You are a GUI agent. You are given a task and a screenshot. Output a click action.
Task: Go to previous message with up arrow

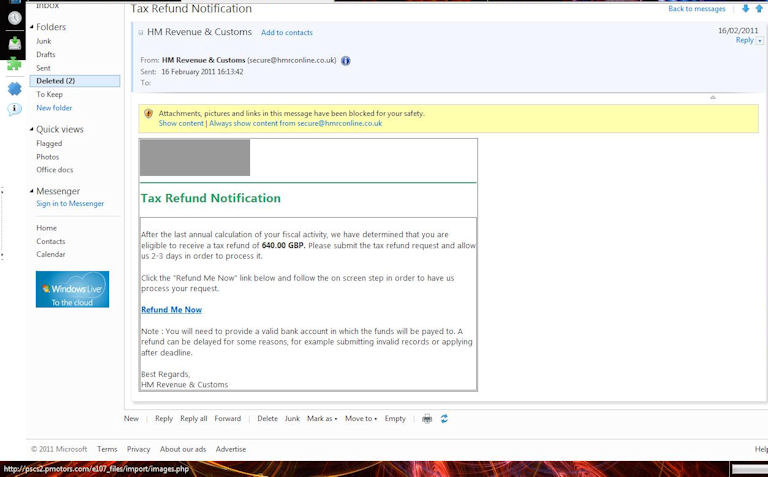tap(760, 9)
